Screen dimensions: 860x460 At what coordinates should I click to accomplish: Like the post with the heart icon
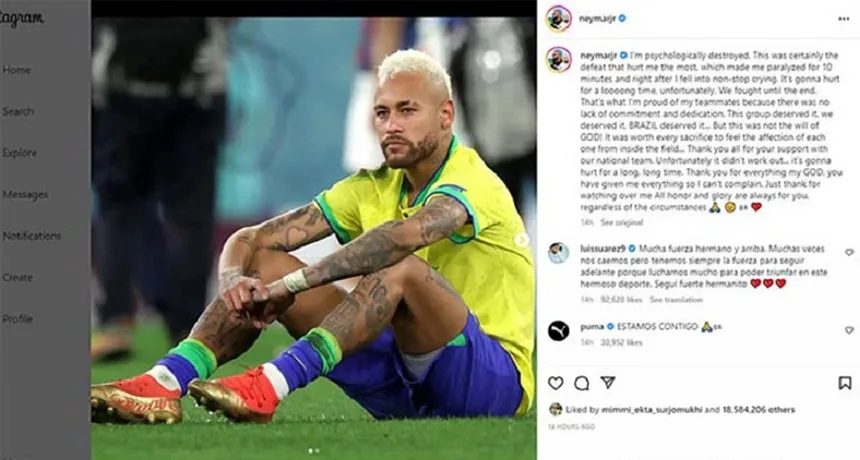pyautogui.click(x=556, y=383)
